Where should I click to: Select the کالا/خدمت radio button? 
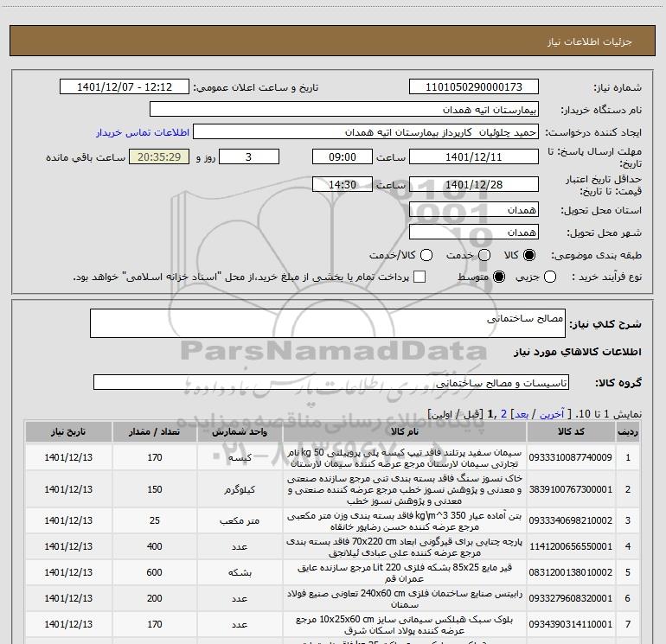(426, 255)
